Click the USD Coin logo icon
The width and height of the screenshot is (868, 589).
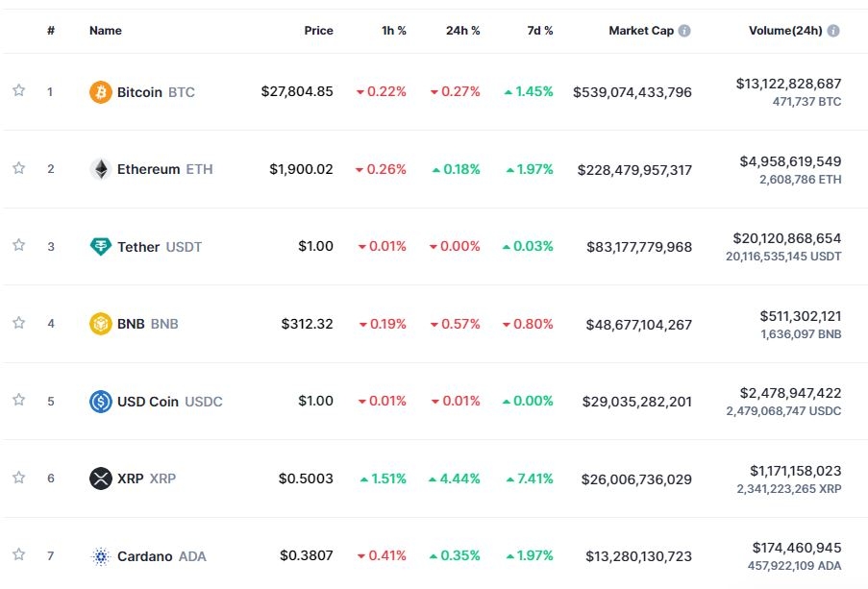[x=100, y=402]
